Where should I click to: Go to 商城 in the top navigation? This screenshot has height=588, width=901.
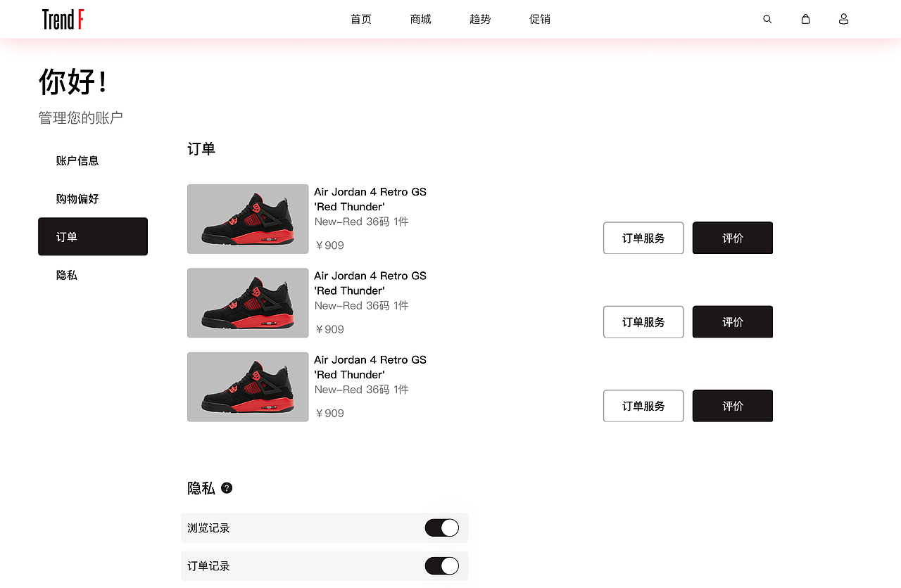click(420, 20)
